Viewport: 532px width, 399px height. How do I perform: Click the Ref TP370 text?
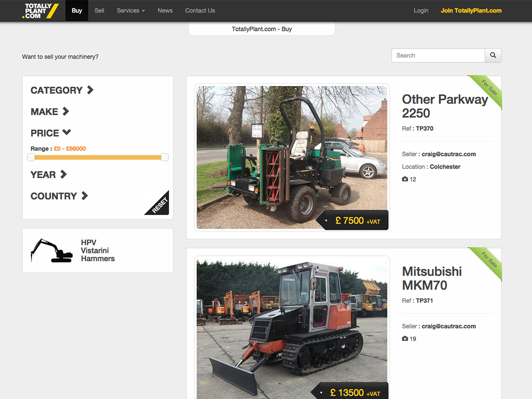[418, 128]
